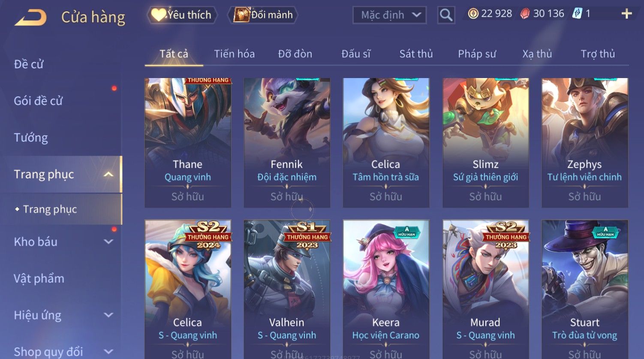Open the Mặc định sort dropdown

tap(389, 15)
